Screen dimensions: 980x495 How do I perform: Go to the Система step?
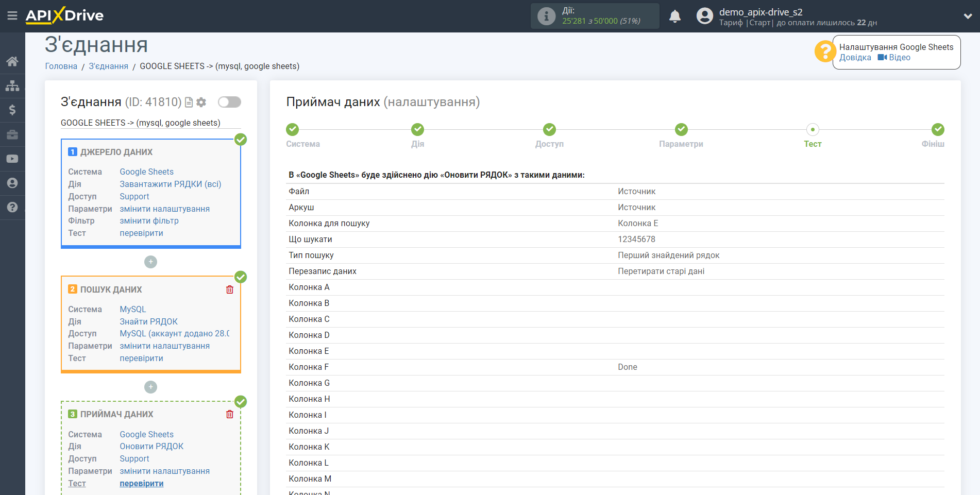pos(303,144)
